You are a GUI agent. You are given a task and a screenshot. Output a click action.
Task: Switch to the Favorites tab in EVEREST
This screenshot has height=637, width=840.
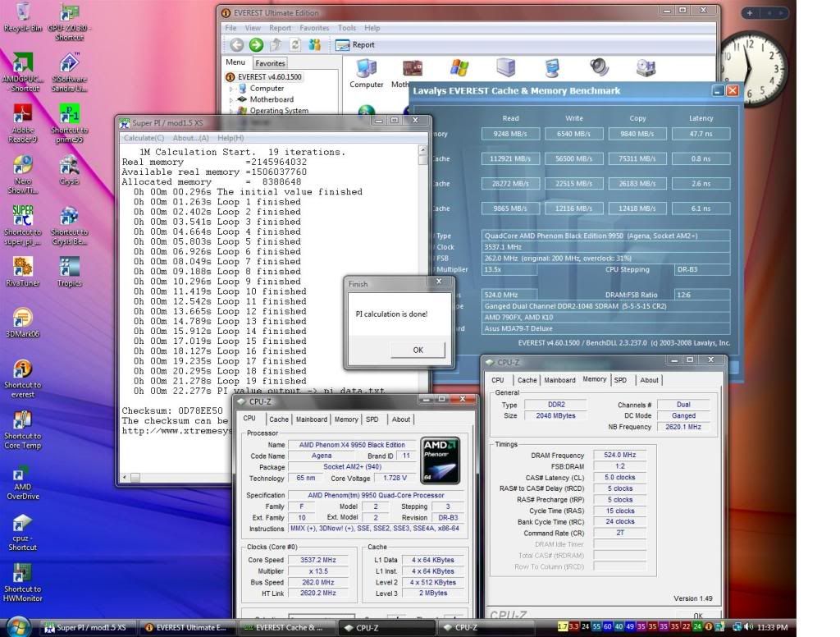(270, 63)
